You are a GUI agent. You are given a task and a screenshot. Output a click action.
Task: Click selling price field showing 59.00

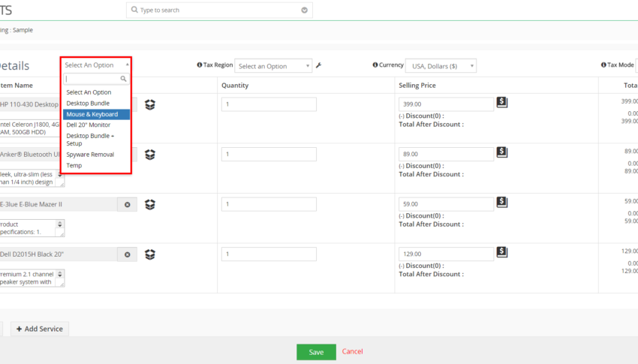[x=447, y=204]
